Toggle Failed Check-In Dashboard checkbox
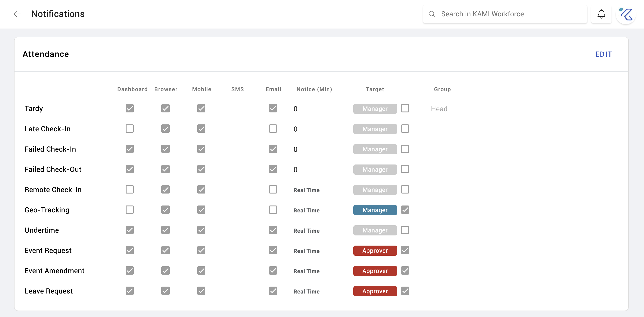 pyautogui.click(x=130, y=149)
